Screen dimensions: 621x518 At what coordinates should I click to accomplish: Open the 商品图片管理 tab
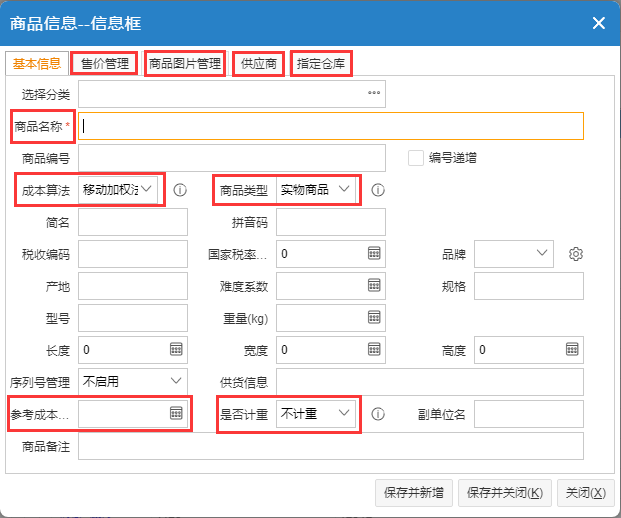185,63
